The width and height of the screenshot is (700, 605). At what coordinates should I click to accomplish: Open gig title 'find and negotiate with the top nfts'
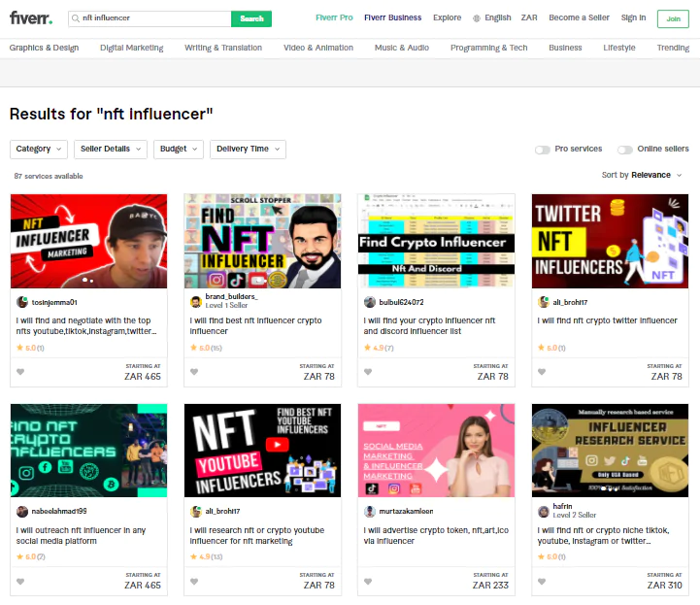coord(86,326)
